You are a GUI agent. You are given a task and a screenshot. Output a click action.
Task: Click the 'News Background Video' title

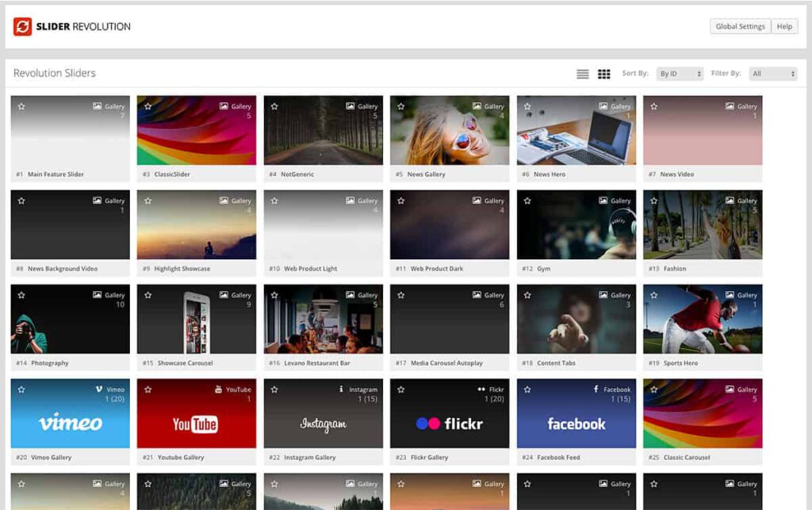[x=63, y=269]
